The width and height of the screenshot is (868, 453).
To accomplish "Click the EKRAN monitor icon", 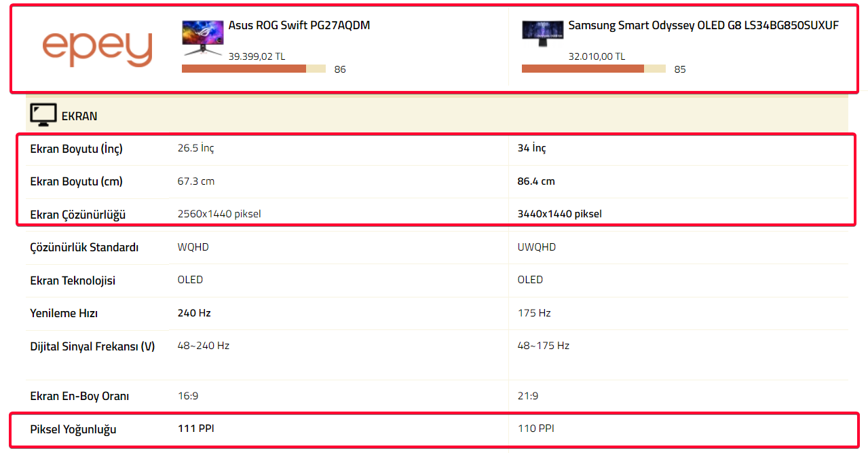I will 43,115.
